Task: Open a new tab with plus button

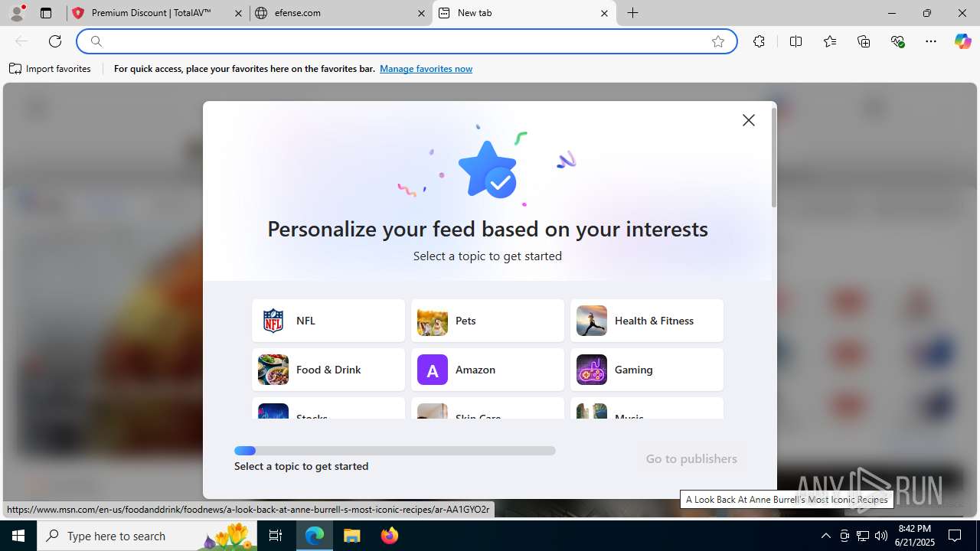Action: 633,13
